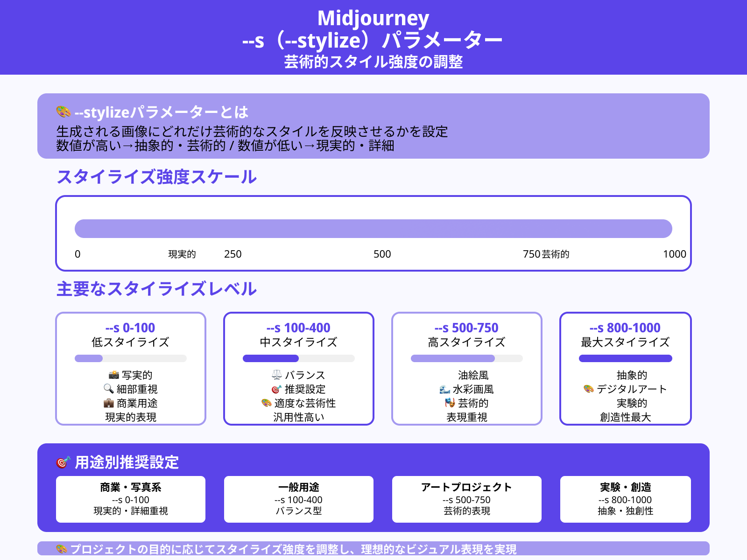Click the 抽象的 text in the 800-1000 card
Image resolution: width=747 pixels, height=560 pixels.
pyautogui.click(x=632, y=375)
